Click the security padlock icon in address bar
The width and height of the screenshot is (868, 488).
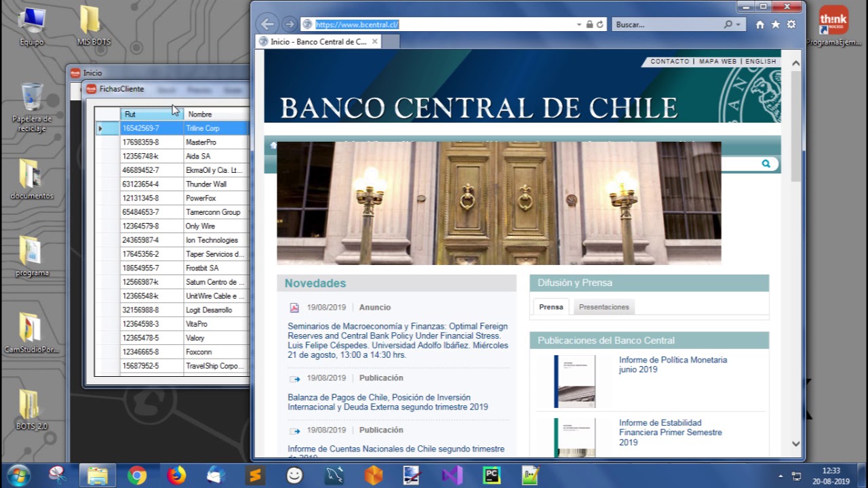[x=589, y=24]
